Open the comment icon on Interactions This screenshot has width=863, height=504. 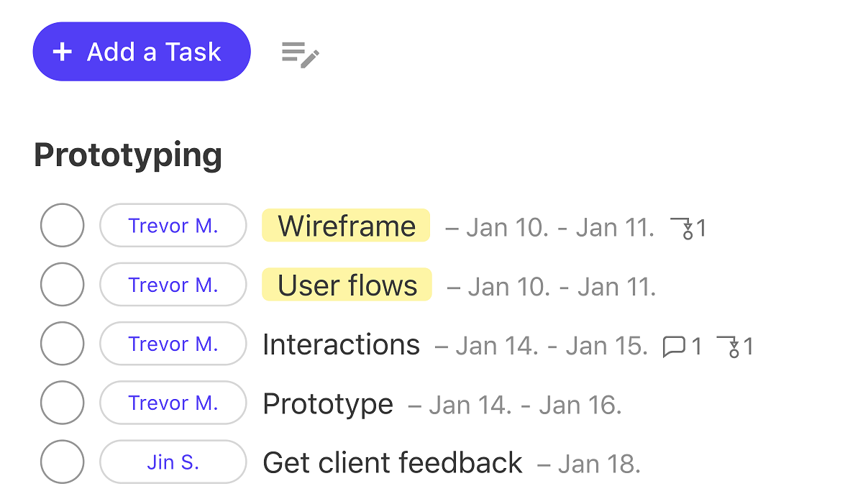(x=674, y=347)
